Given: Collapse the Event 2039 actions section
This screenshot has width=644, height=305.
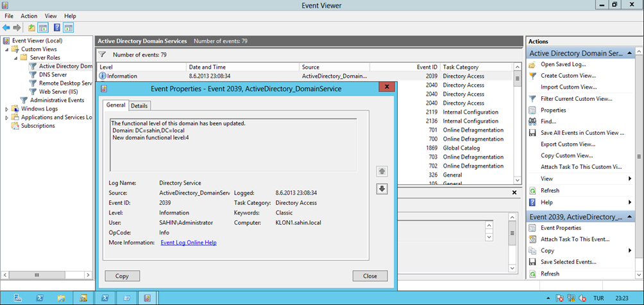Looking at the screenshot, I should [629, 217].
